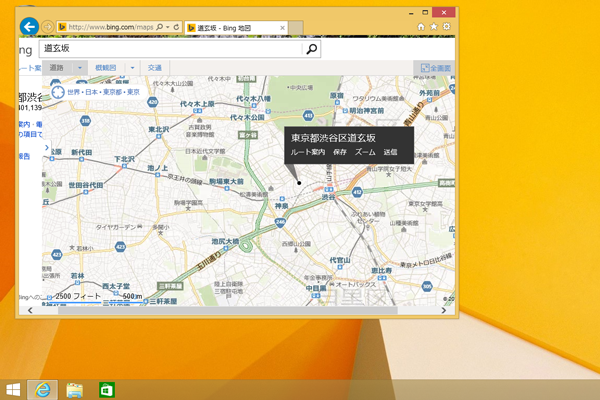This screenshot has width=600, height=400.
Task: Click the 日本 breadcrumb link
Action: (91, 92)
